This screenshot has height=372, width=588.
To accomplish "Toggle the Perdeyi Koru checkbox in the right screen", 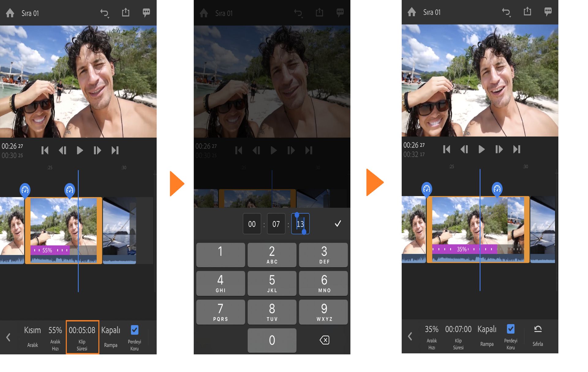I will pos(511,329).
